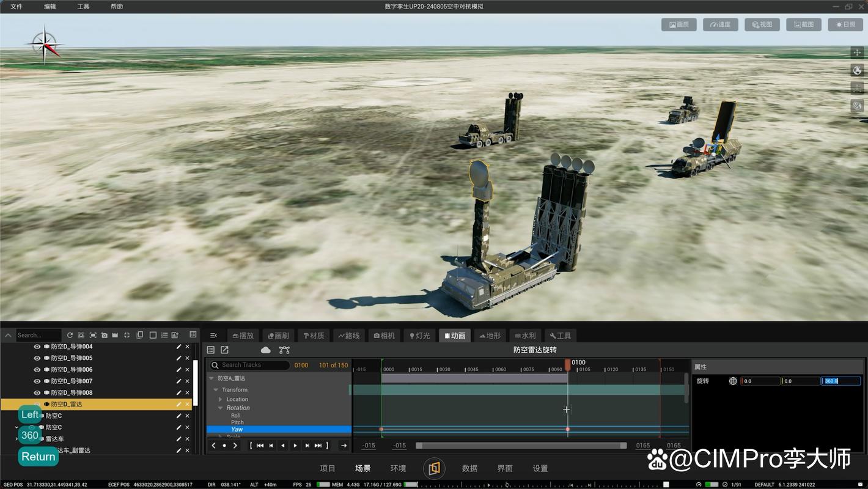This screenshot has height=489, width=868.
Task: Click the panel layout icon right of tree toolbar
Action: 193,334
